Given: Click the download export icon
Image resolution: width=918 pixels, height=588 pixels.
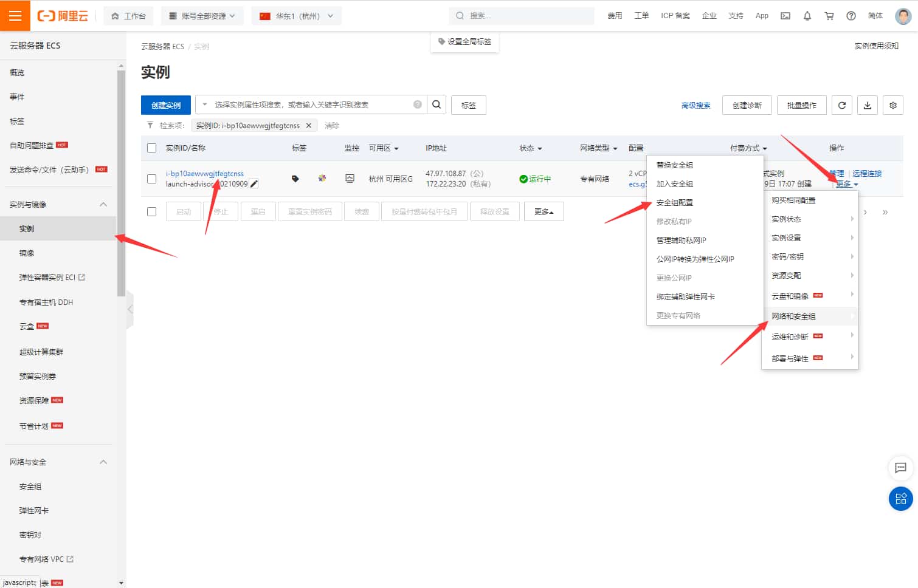Looking at the screenshot, I should click(868, 104).
